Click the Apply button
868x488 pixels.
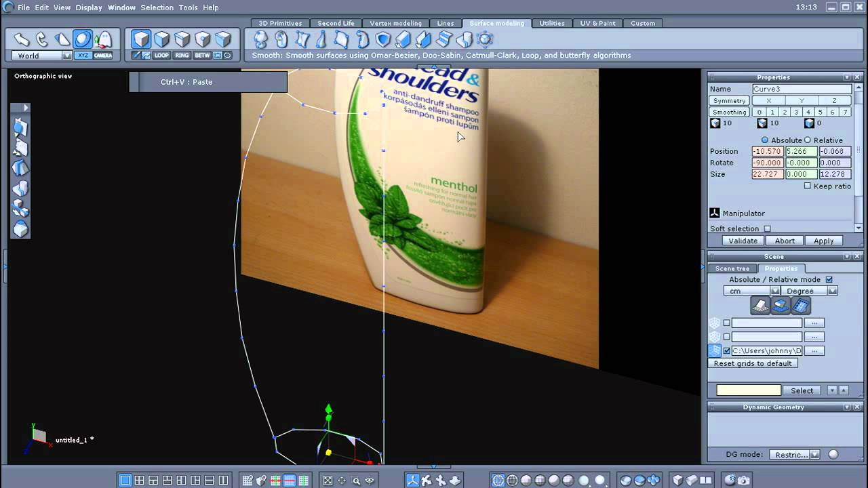click(x=824, y=241)
